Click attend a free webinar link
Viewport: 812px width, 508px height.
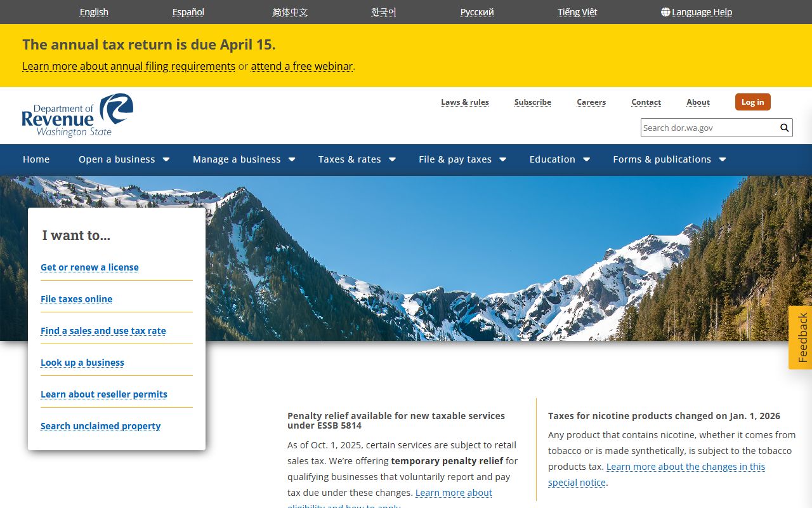tap(302, 66)
